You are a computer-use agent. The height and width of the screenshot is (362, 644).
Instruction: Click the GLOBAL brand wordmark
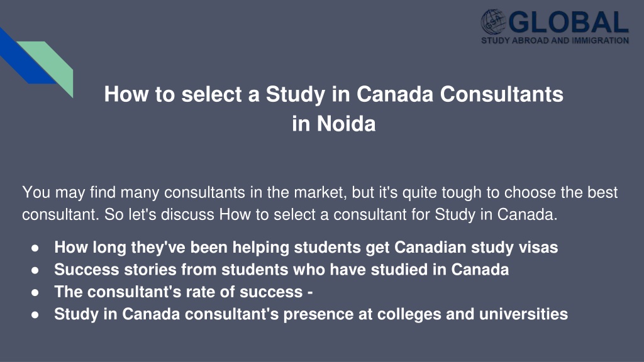[x=569, y=22]
